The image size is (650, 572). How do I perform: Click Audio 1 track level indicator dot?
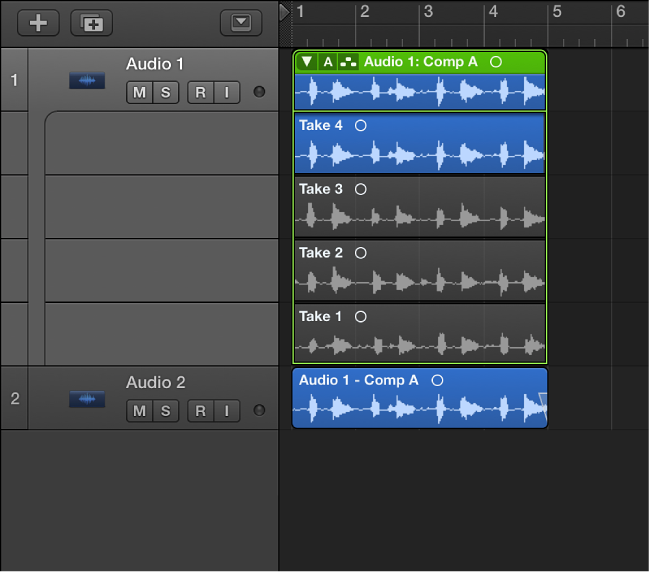tap(259, 92)
